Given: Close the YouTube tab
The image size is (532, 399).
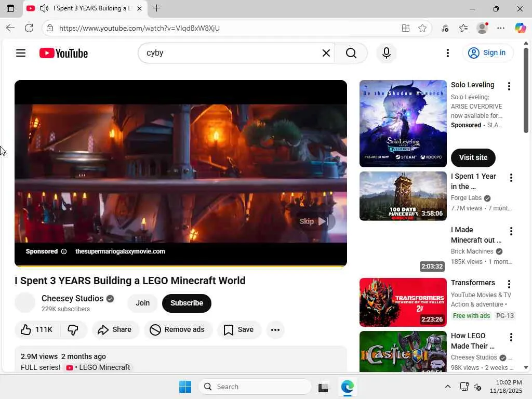Looking at the screenshot, I should (139, 8).
